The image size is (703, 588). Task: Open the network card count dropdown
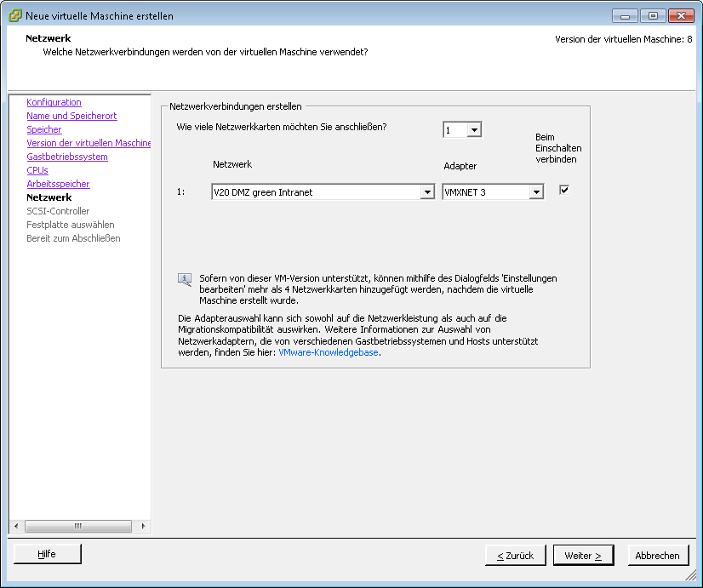(474, 130)
